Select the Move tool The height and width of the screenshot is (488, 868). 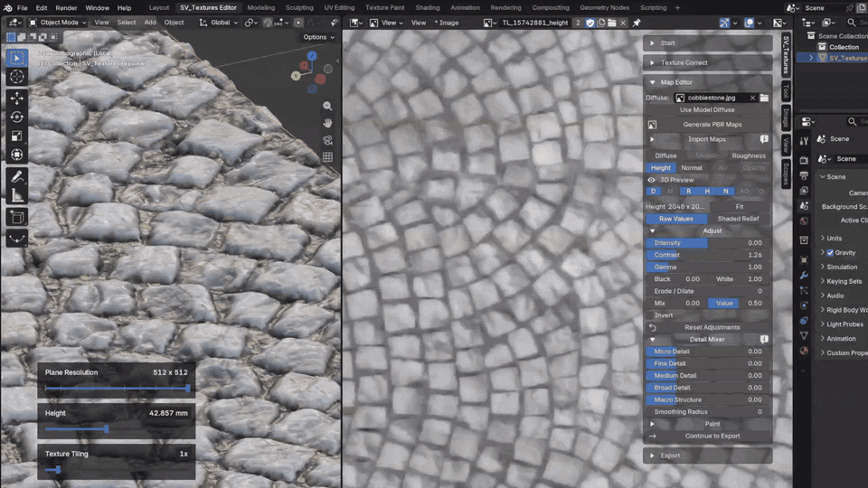pos(17,98)
